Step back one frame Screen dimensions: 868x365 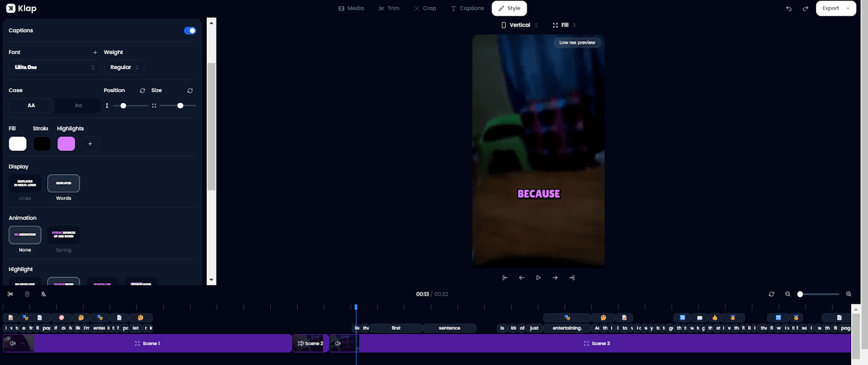point(522,278)
